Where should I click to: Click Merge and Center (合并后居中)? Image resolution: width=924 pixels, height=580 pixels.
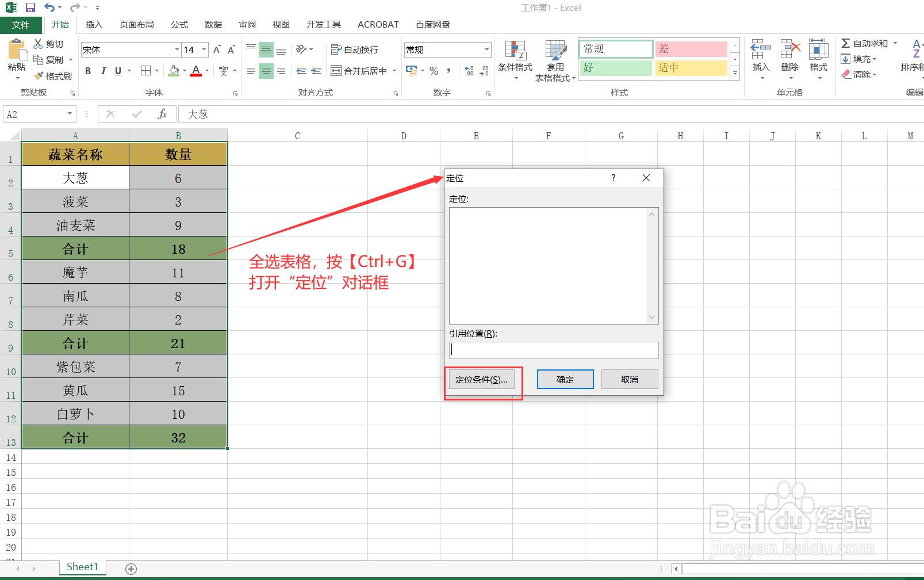coord(359,71)
